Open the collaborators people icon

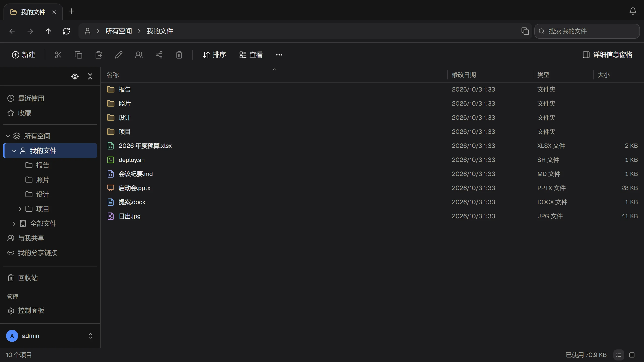[x=139, y=55]
